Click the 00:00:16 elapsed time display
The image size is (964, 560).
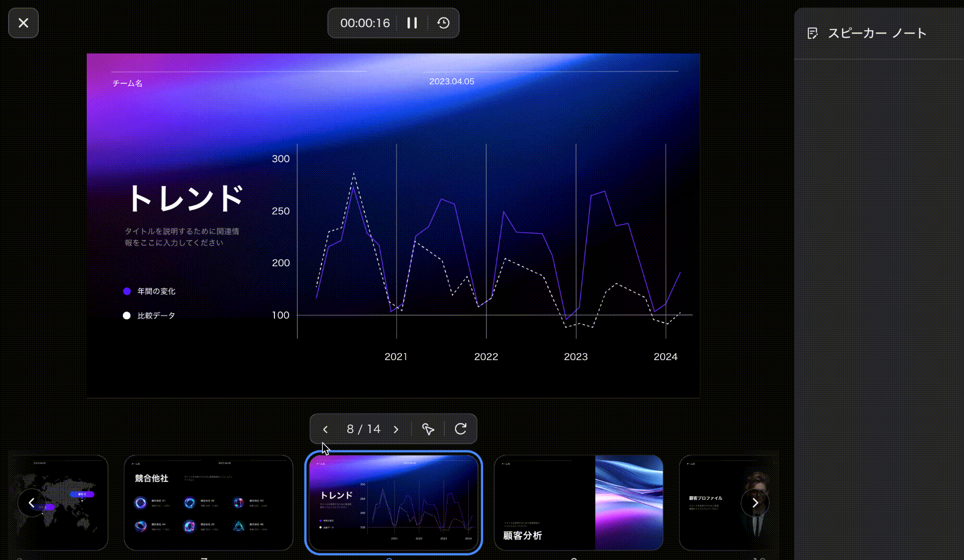point(365,23)
